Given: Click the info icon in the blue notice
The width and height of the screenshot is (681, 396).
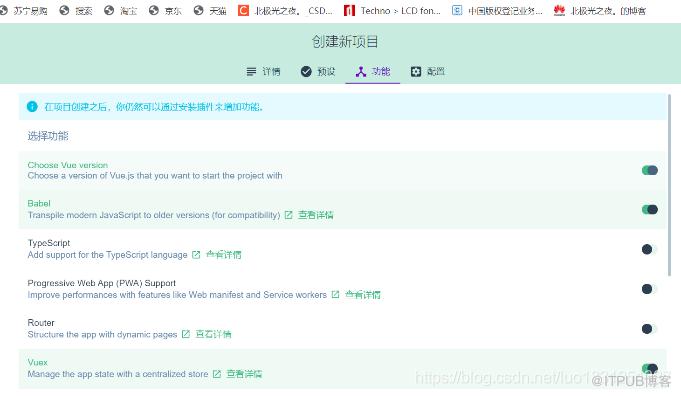Looking at the screenshot, I should coord(32,106).
